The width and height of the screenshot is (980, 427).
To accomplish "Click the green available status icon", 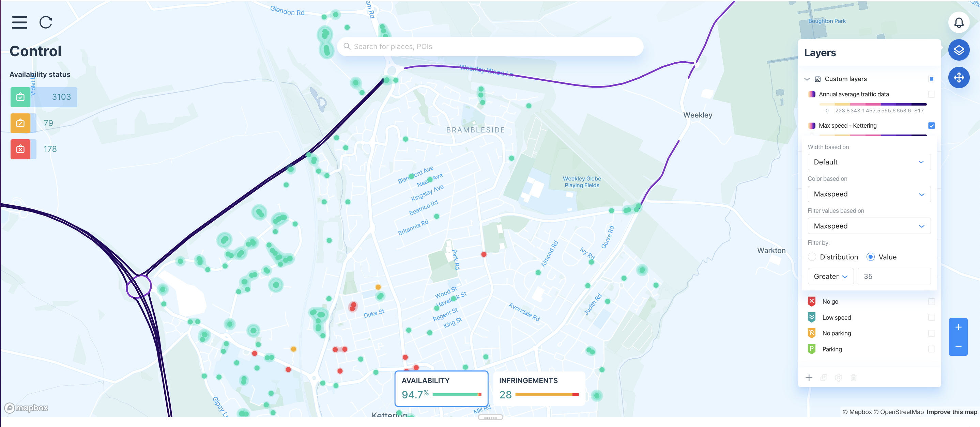I will 20,97.
